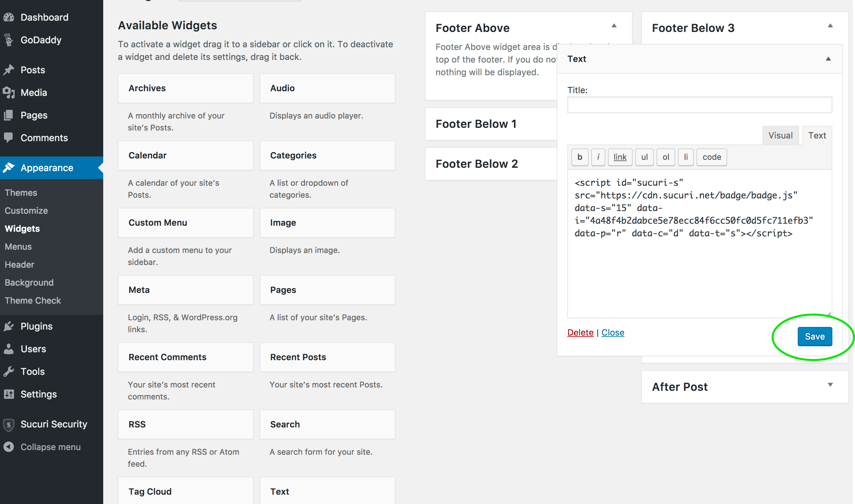Close the current Text widget editor
Viewport: 855px width, 504px height.
pos(613,333)
